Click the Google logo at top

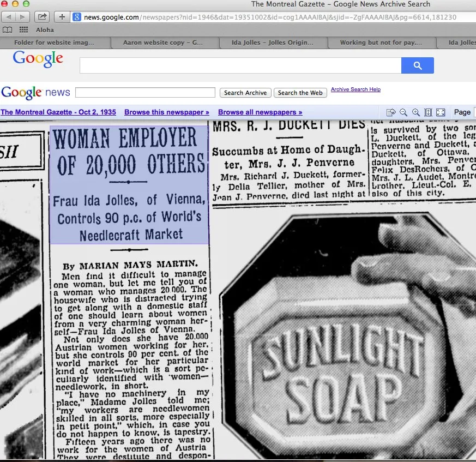38,58
